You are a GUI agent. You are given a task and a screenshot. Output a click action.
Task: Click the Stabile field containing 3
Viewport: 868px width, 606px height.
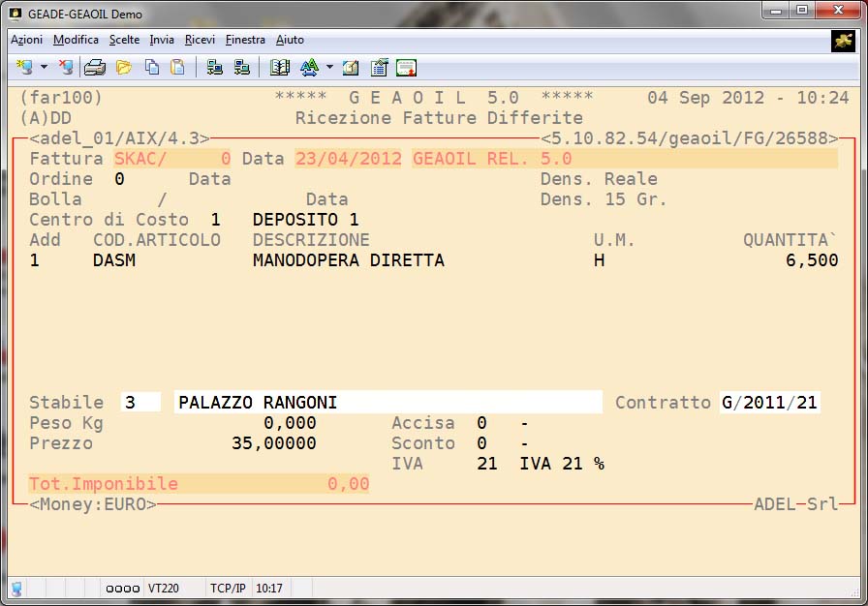141,403
